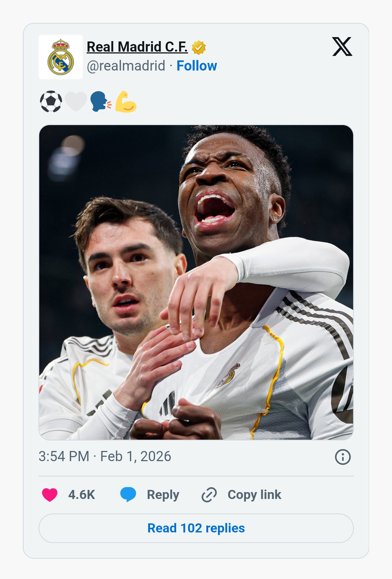
Task: Click the soccer ball emoji in tweet
Action: point(51,101)
